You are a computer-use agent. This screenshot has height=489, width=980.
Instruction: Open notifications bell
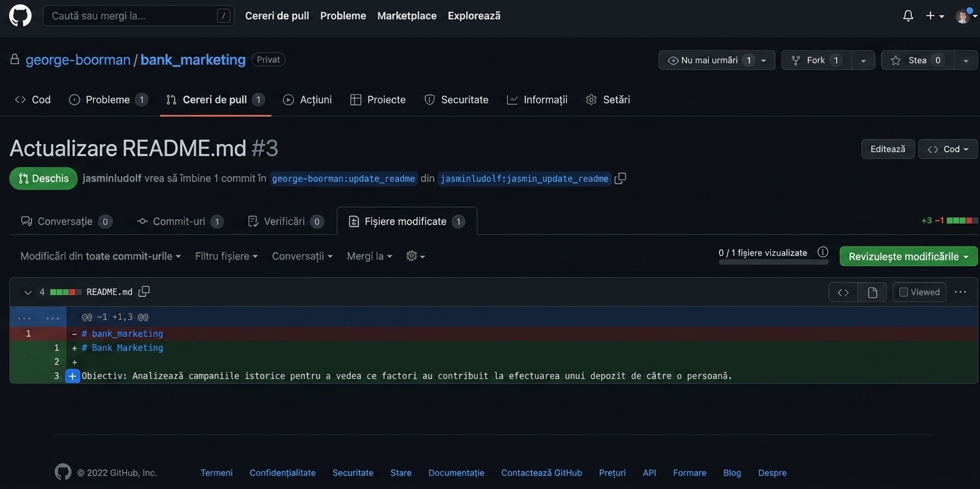908,16
